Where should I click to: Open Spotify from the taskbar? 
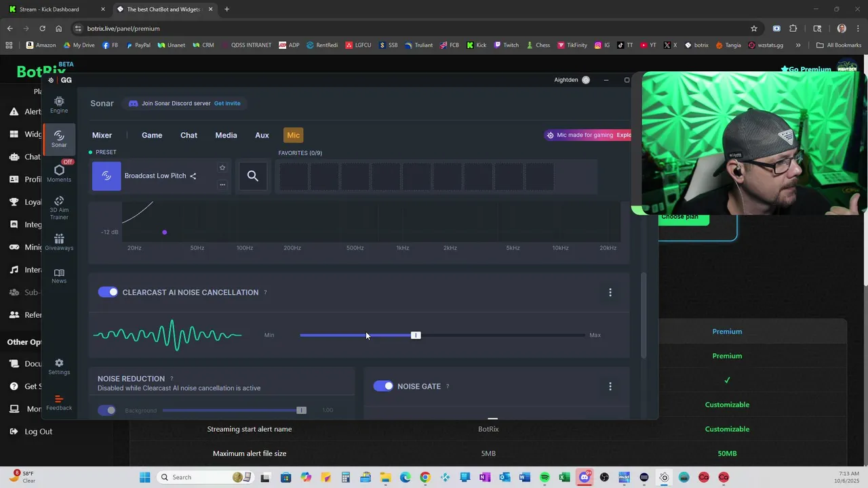pos(545,477)
